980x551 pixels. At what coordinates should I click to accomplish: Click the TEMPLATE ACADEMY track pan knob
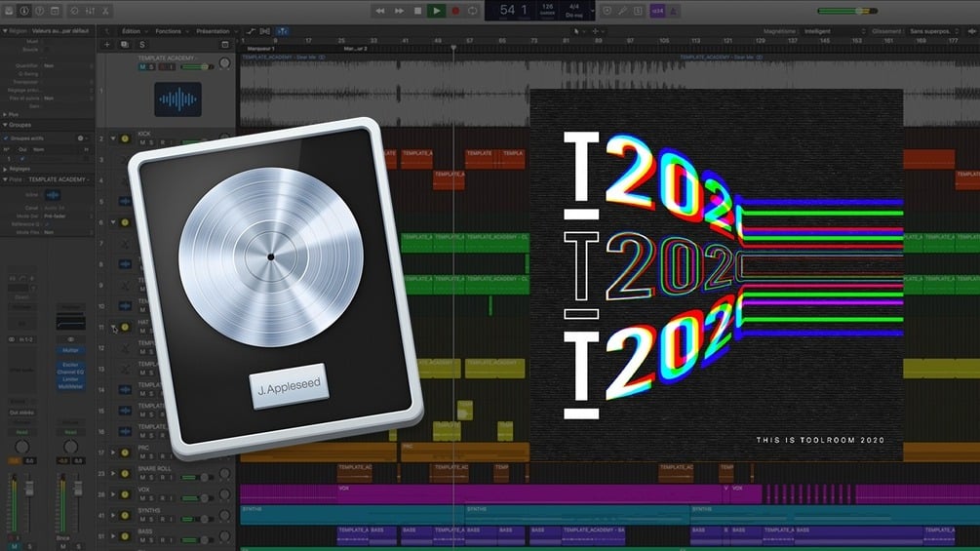pyautogui.click(x=224, y=63)
